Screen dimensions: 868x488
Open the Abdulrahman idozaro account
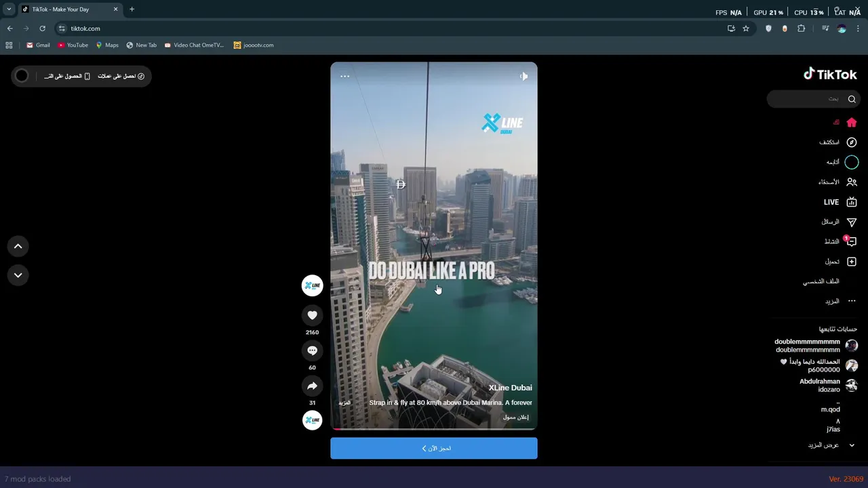click(829, 386)
